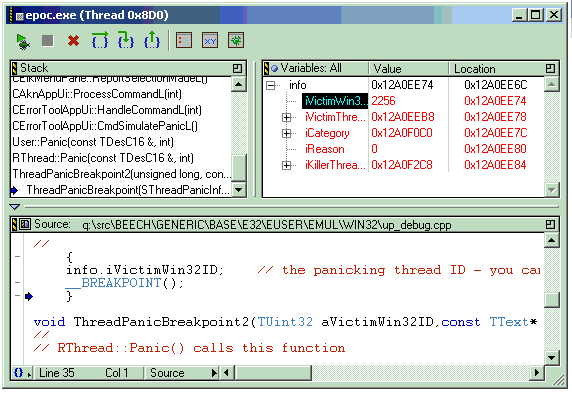Zoom the Source pane with its corner icon
This screenshot has height=393, width=572.
coord(550,224)
